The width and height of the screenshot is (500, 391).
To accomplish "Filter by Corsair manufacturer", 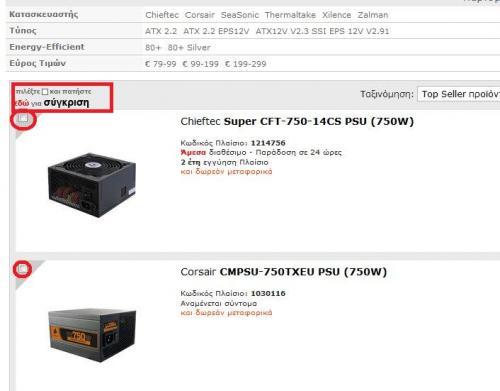I will 200,15.
